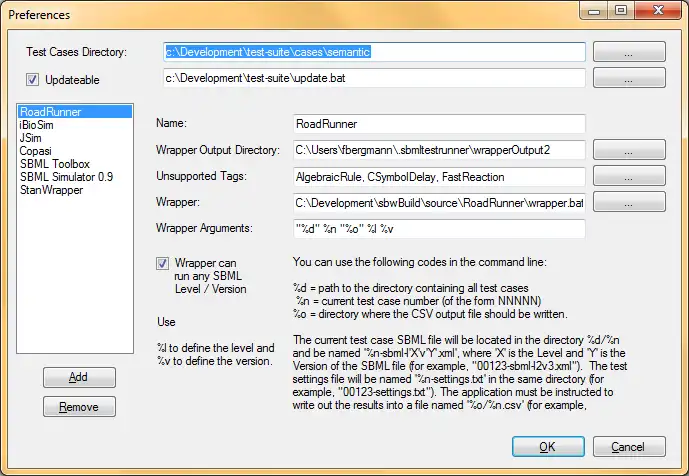The image size is (689, 476).
Task: Click the Wrapper path text field
Action: [439, 203]
